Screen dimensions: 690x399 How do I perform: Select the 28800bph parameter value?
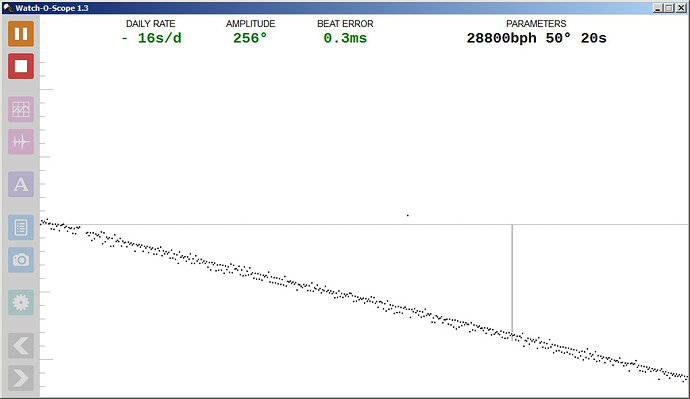point(501,38)
